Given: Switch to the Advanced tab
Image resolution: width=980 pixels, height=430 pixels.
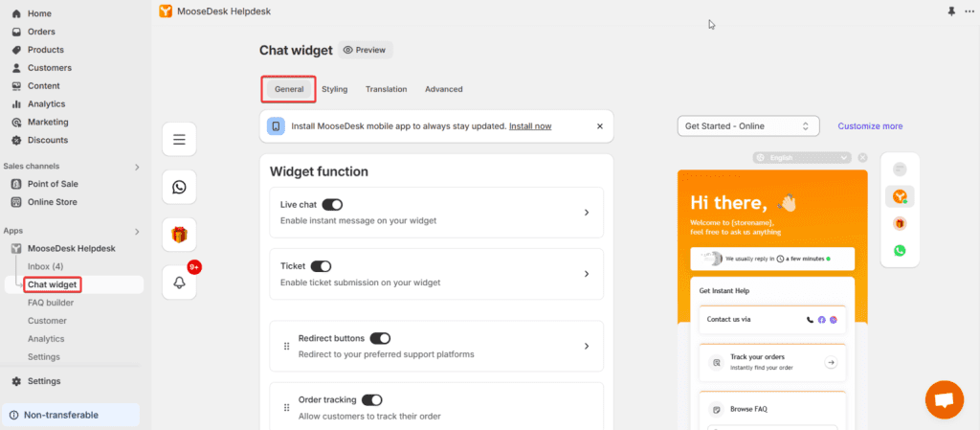Looking at the screenshot, I should coord(444,89).
